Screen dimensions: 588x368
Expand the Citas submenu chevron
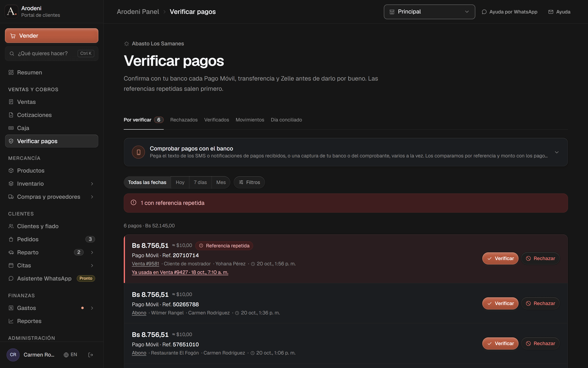click(x=92, y=266)
